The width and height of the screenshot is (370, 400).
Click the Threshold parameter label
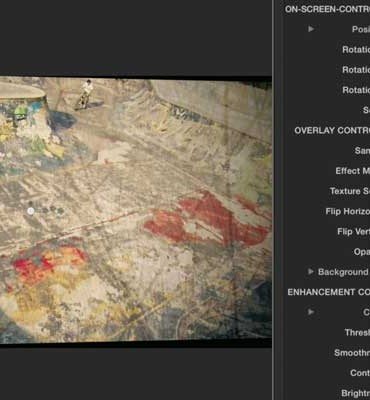[x=357, y=332]
